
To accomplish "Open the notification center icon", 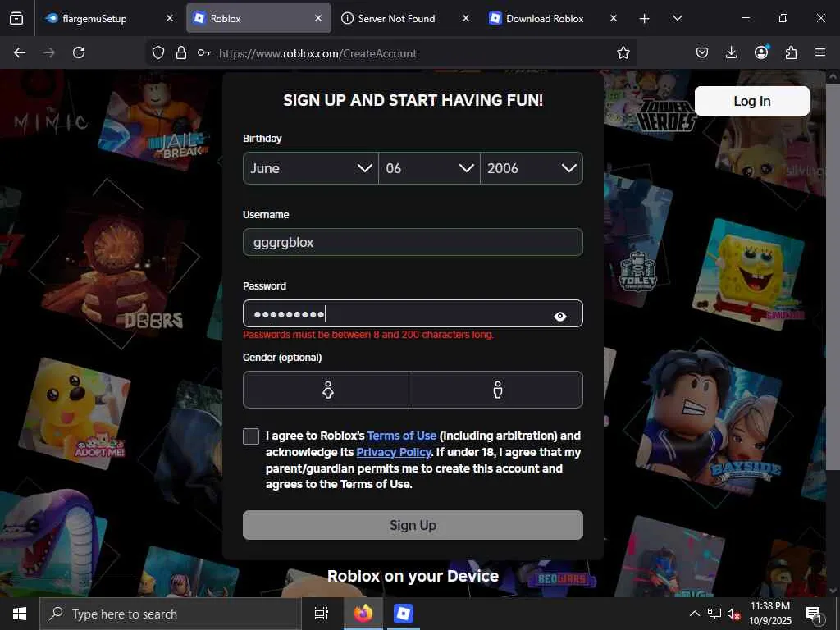I will click(x=813, y=614).
